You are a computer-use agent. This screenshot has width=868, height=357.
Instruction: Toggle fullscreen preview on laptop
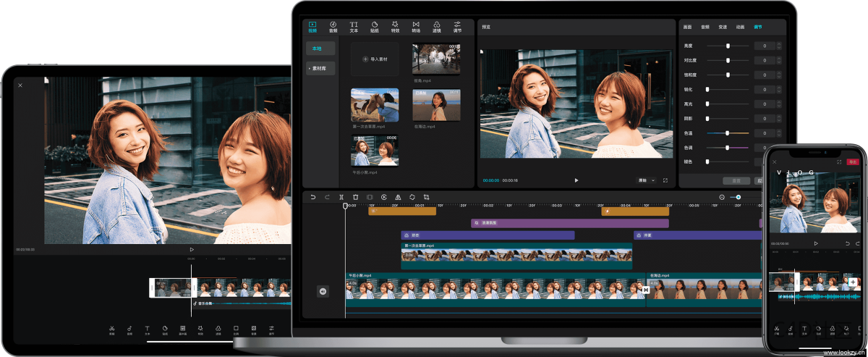(x=665, y=180)
